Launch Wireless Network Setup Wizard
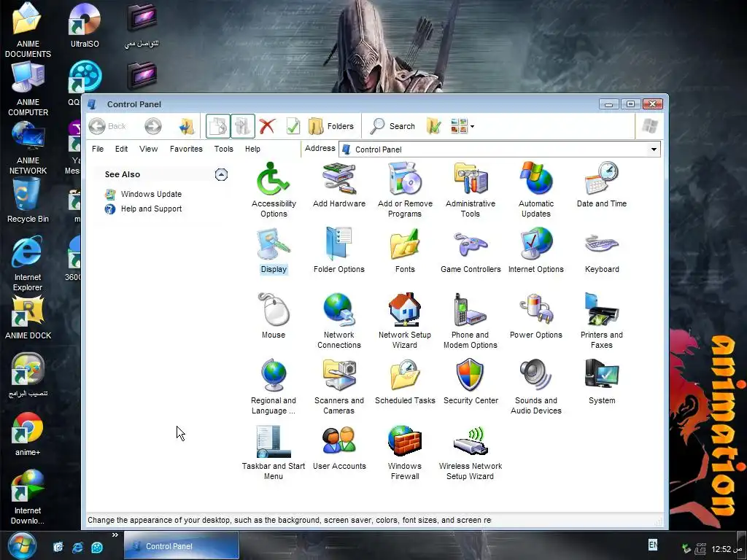Screen dimensions: 747x560 471,452
